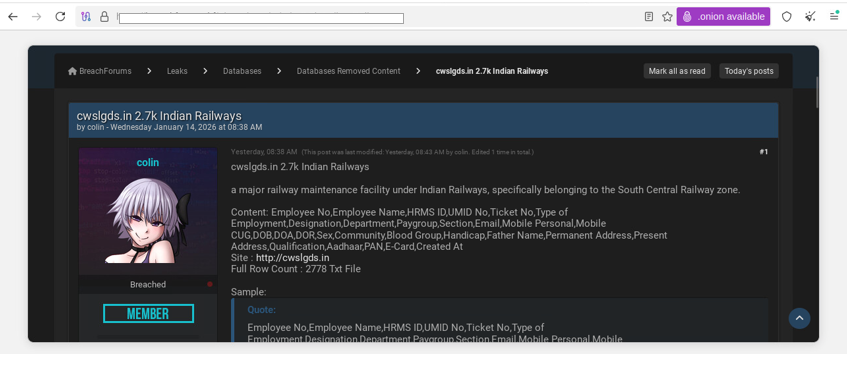Bookmark this page with the star
847x370 pixels.
coord(667,17)
